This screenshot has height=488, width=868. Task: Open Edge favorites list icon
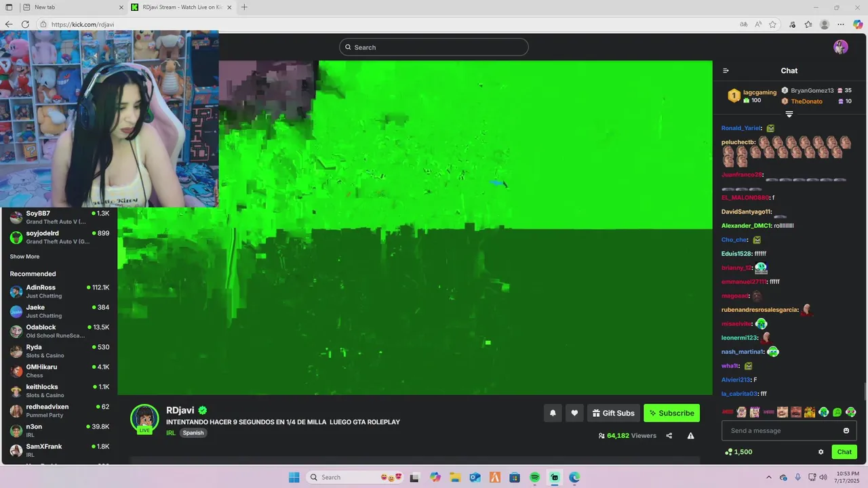click(x=808, y=24)
